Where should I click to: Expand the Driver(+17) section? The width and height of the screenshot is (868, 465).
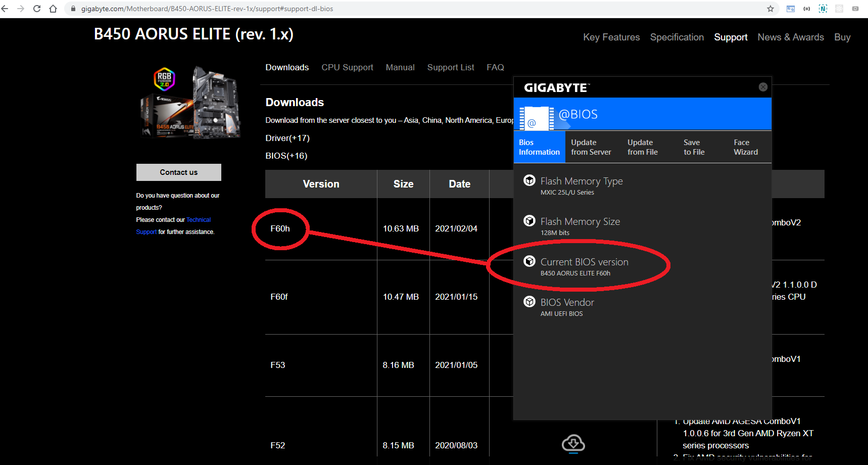click(x=287, y=138)
